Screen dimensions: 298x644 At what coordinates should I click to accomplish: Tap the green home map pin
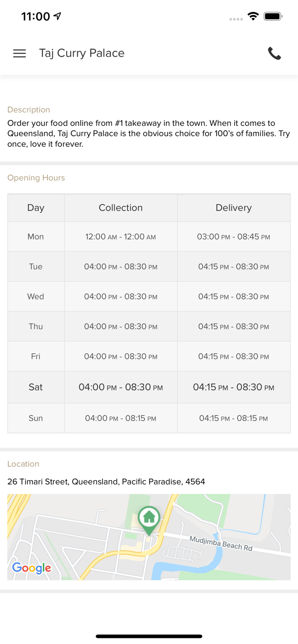(x=149, y=519)
